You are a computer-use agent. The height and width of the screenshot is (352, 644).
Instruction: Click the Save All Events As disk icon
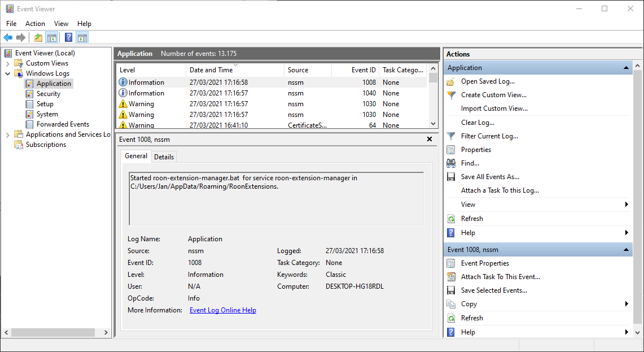coord(450,176)
